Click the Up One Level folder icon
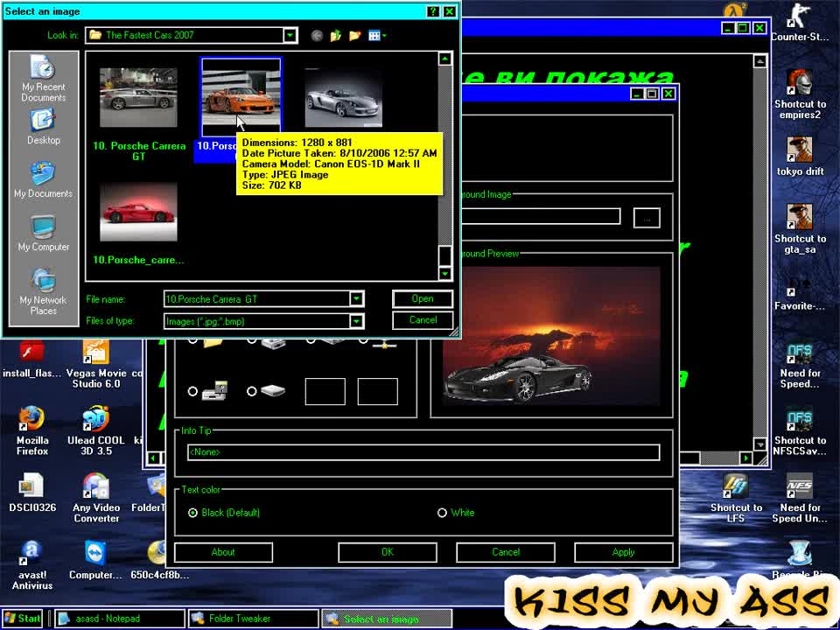 coord(336,36)
